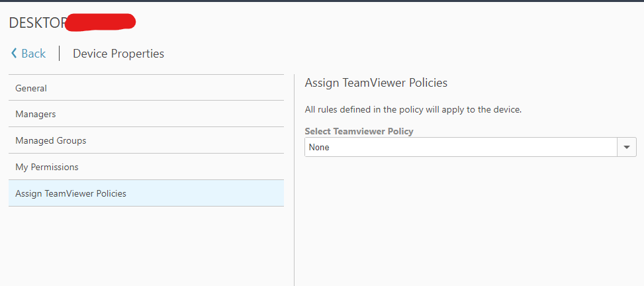This screenshot has height=286, width=644.
Task: Open the Select Teamviewer Policy dropdown arrow
Action: pyautogui.click(x=627, y=147)
